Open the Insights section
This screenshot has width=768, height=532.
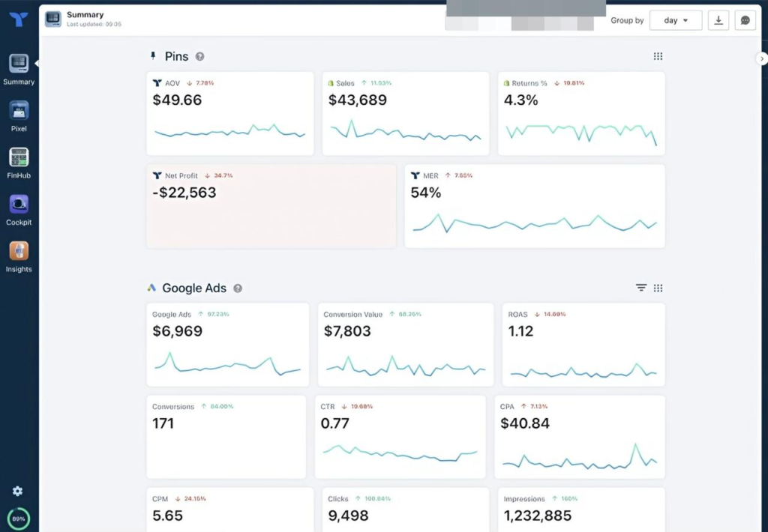pyautogui.click(x=19, y=251)
